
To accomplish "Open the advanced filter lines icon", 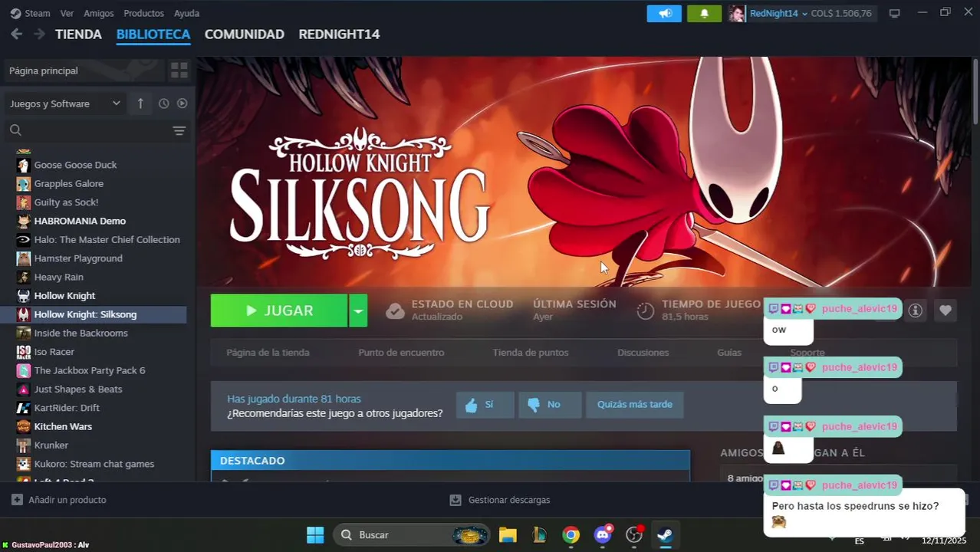I will tap(179, 131).
